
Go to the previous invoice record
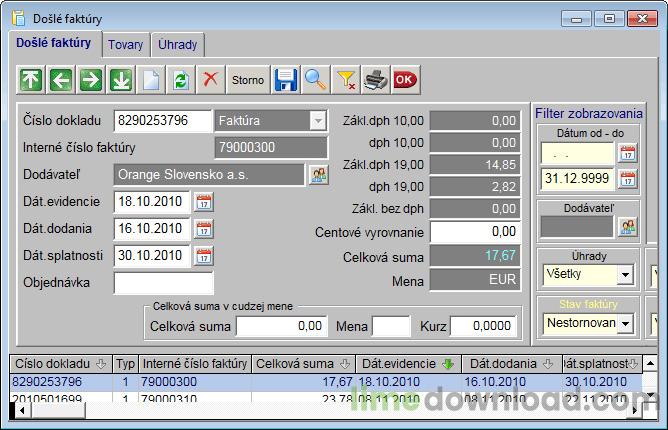pos(61,79)
